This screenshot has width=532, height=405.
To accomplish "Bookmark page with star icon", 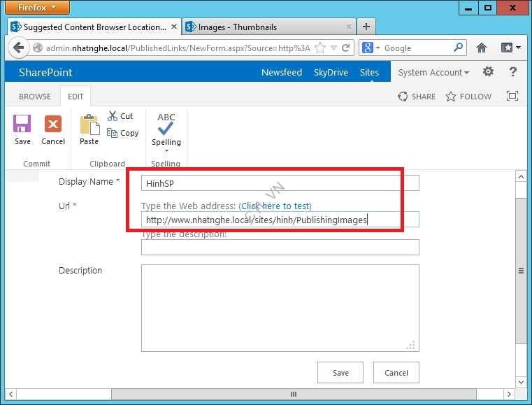I will click(x=320, y=48).
